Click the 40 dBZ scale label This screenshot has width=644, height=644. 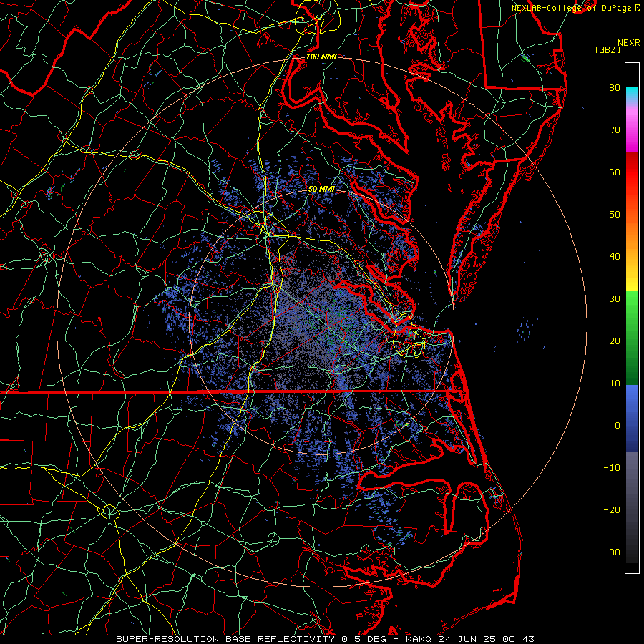tap(615, 257)
